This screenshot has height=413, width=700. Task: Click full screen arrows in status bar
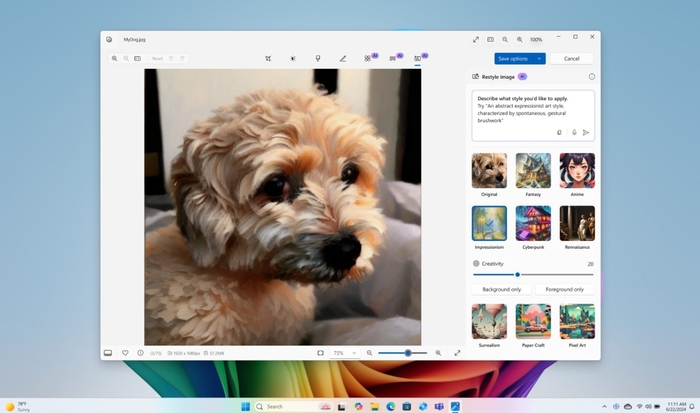click(x=458, y=353)
